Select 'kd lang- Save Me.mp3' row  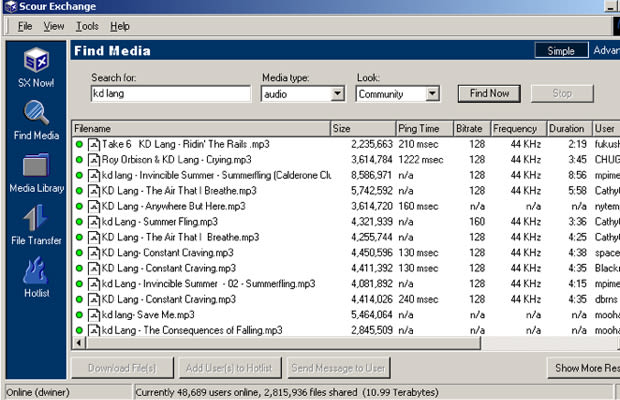(148, 315)
